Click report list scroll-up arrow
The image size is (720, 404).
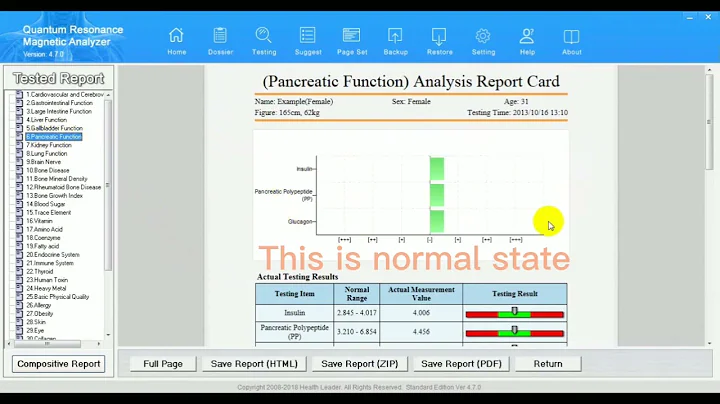(x=108, y=95)
